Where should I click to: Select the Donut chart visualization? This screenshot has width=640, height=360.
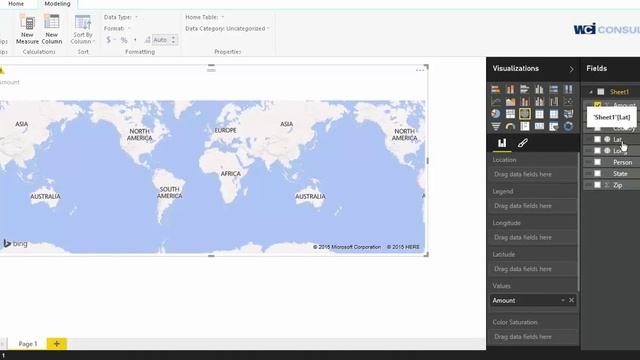[x=568, y=127]
